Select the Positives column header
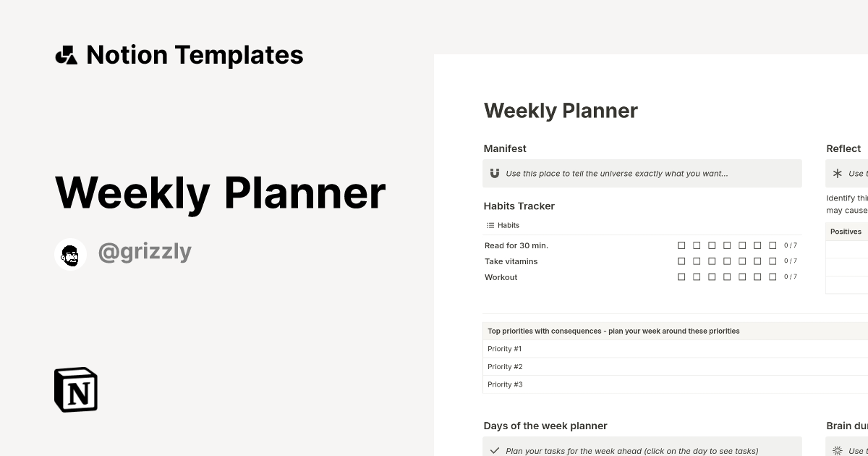868x456 pixels. (846, 232)
